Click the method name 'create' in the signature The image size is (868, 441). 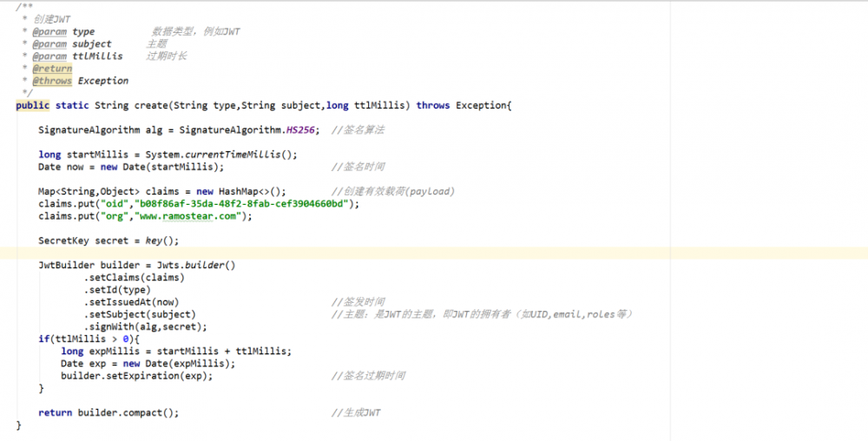click(x=150, y=105)
